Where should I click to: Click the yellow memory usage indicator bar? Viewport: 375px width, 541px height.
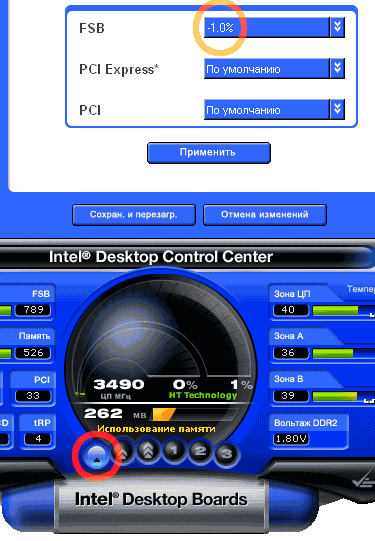[164, 414]
